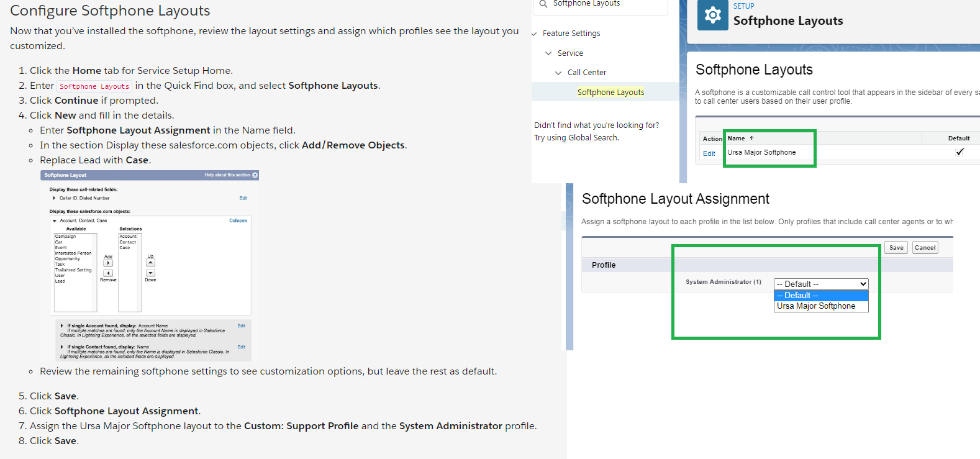Select Campaign in the Available list
980x459 pixels.
click(65, 236)
